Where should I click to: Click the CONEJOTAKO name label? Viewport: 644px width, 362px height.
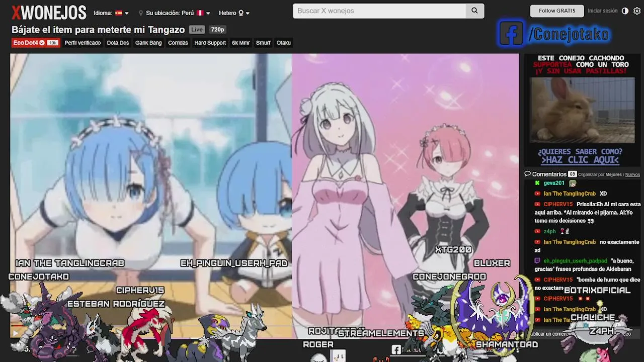click(x=39, y=277)
